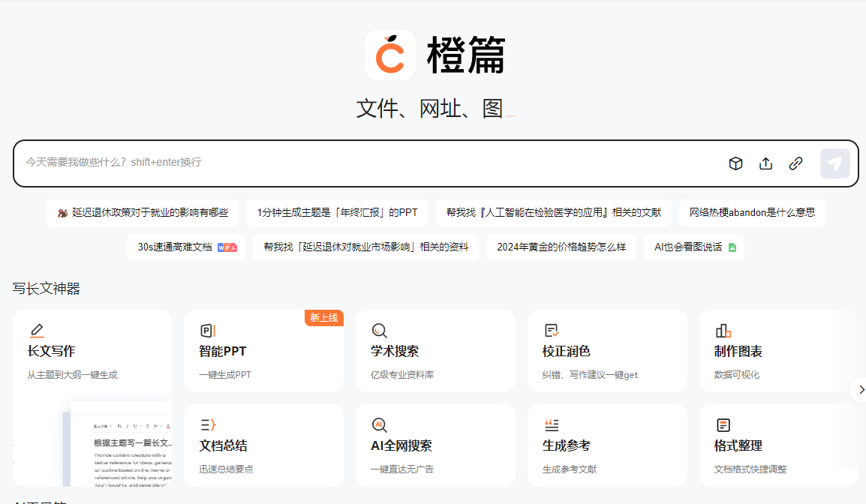This screenshot has height=504, width=866.
Task: Select suggestion 30s速通高难文档
Action: 186,247
